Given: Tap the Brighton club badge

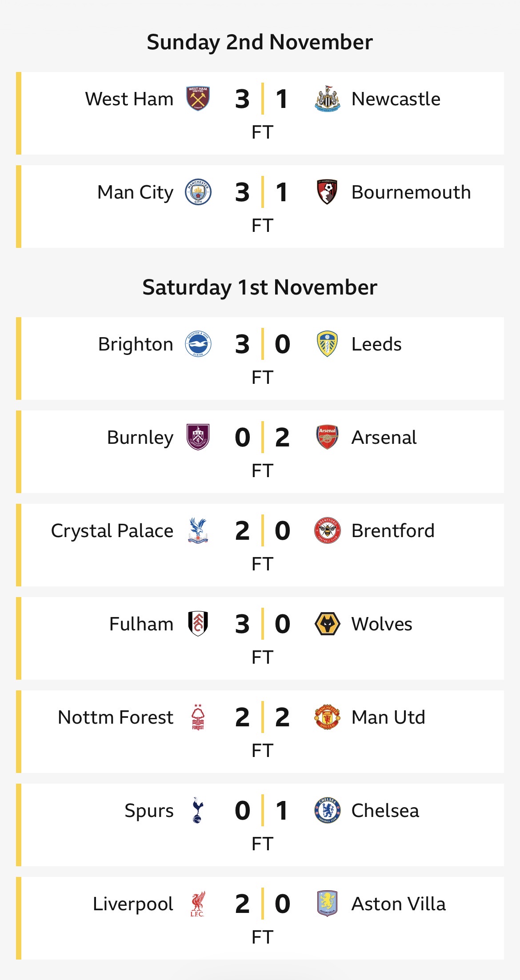Looking at the screenshot, I should (198, 344).
